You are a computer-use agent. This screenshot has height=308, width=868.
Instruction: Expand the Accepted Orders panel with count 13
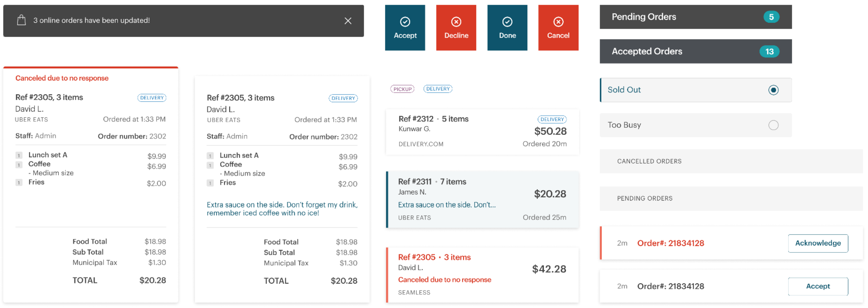(x=696, y=51)
